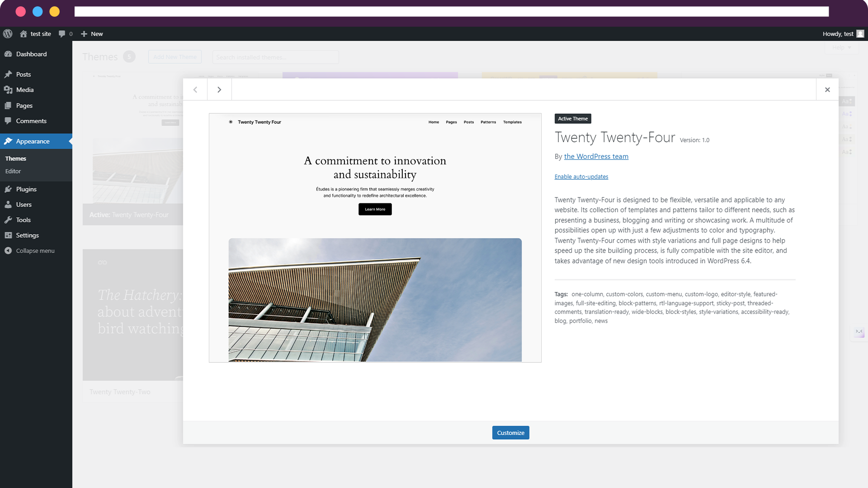Close the theme details overlay

[827, 89]
